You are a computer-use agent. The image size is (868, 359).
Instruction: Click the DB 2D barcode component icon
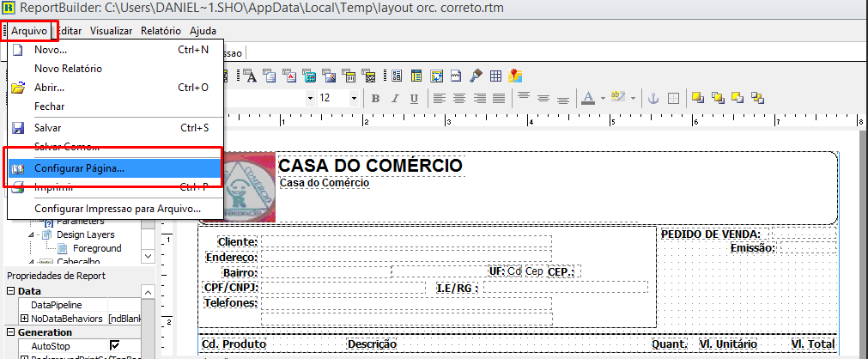(x=368, y=76)
